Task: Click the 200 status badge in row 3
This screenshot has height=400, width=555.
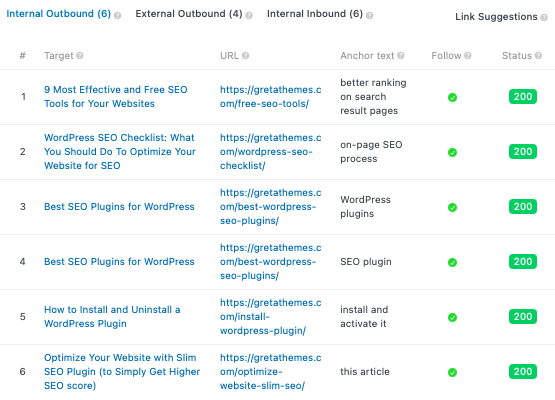Action: click(522, 206)
